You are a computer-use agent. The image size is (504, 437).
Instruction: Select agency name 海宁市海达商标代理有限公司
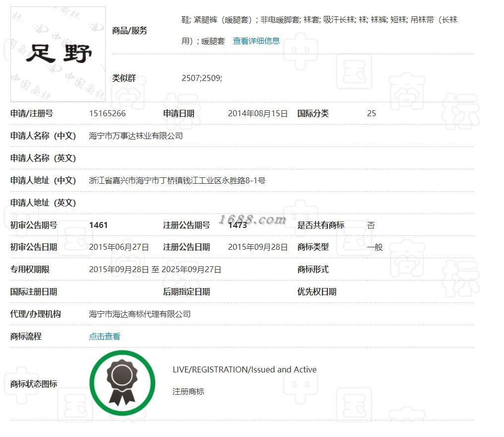(x=140, y=314)
